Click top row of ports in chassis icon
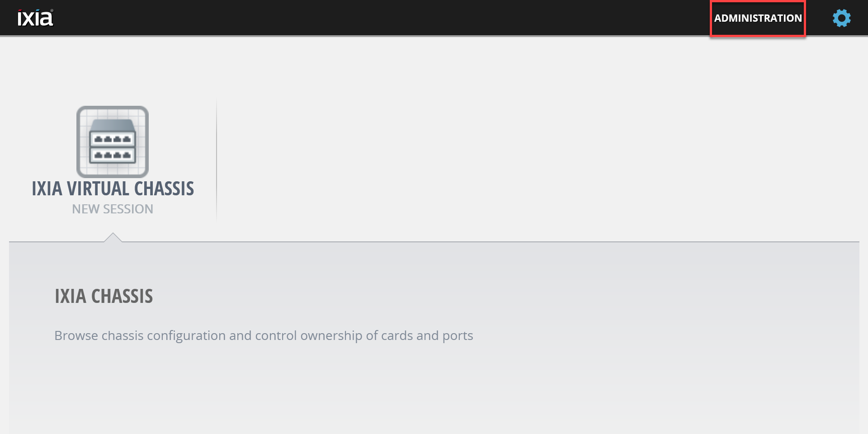 click(x=113, y=139)
